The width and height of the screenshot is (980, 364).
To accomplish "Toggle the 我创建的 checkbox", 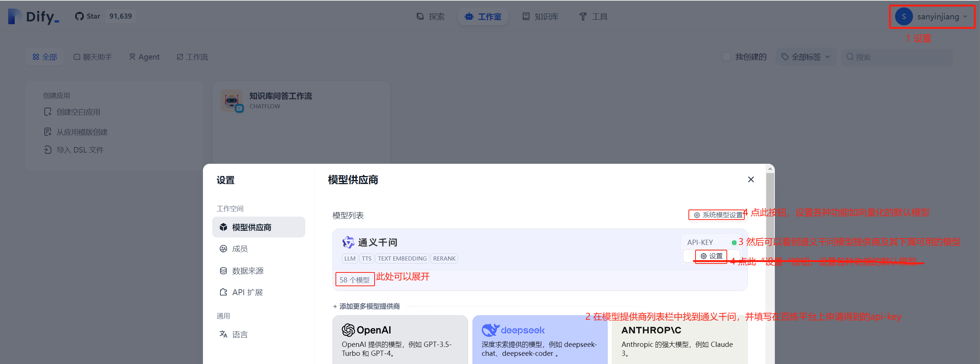I will (x=726, y=57).
